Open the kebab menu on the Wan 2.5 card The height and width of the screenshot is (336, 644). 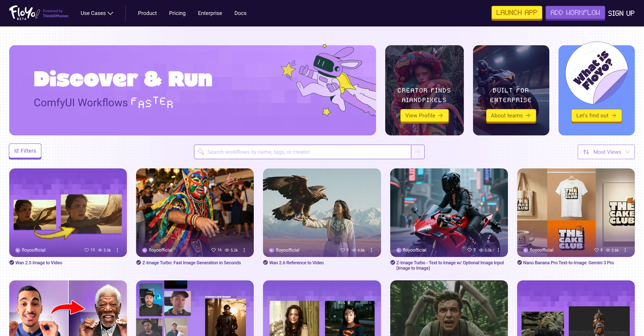tap(117, 250)
